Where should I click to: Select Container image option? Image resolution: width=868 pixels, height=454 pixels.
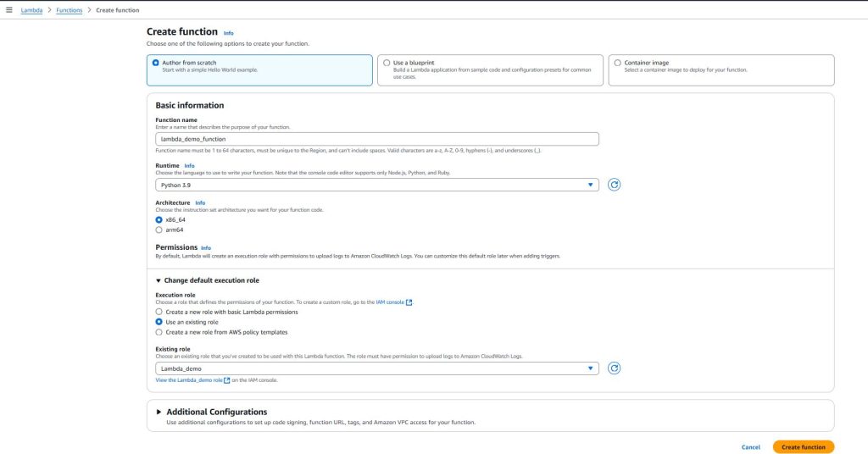(617, 63)
